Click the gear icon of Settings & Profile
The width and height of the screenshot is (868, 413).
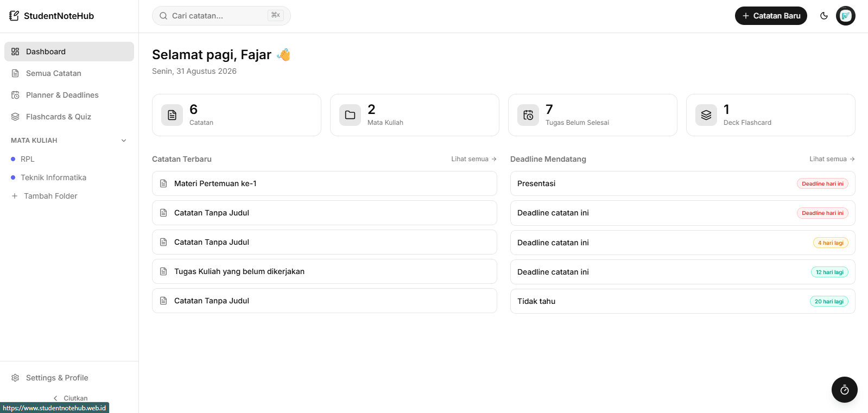coord(15,378)
